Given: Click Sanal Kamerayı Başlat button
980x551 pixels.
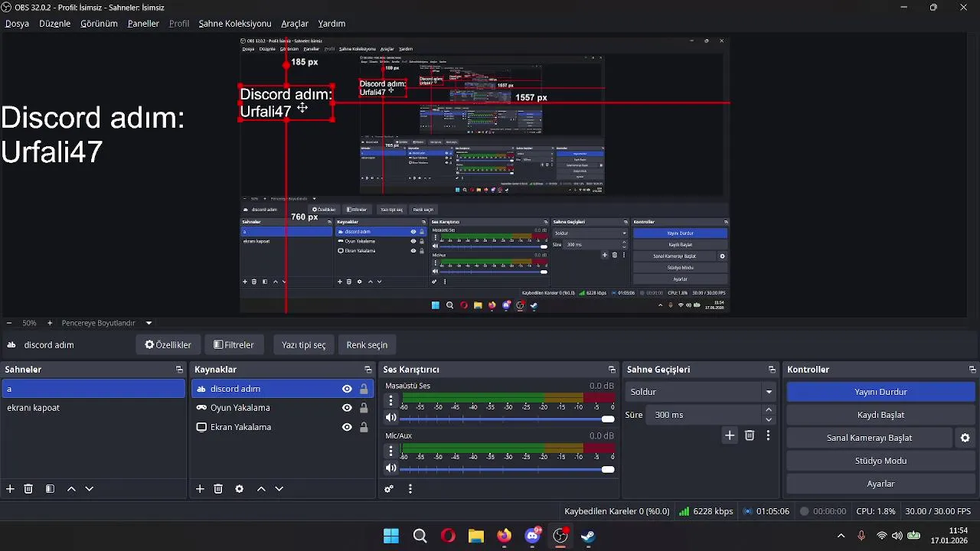Looking at the screenshot, I should pos(869,438).
